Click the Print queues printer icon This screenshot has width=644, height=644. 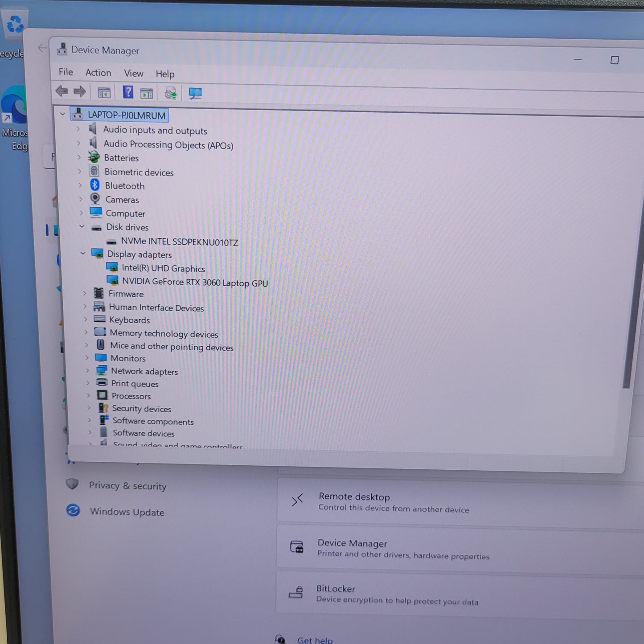point(102,382)
